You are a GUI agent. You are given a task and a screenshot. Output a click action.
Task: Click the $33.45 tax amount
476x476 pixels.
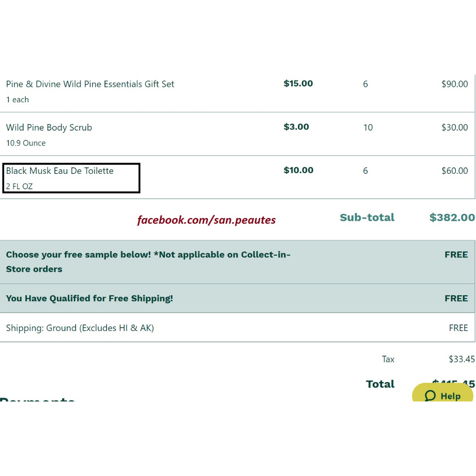click(x=462, y=359)
